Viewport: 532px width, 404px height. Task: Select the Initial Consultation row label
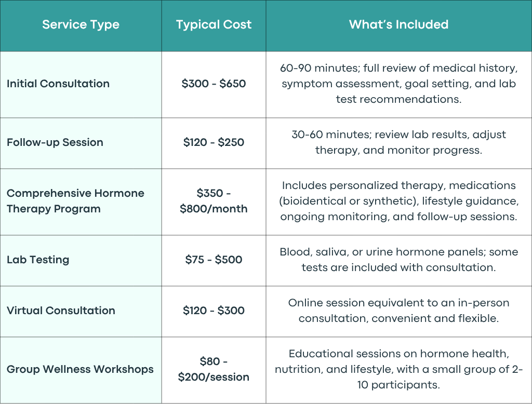(x=58, y=84)
